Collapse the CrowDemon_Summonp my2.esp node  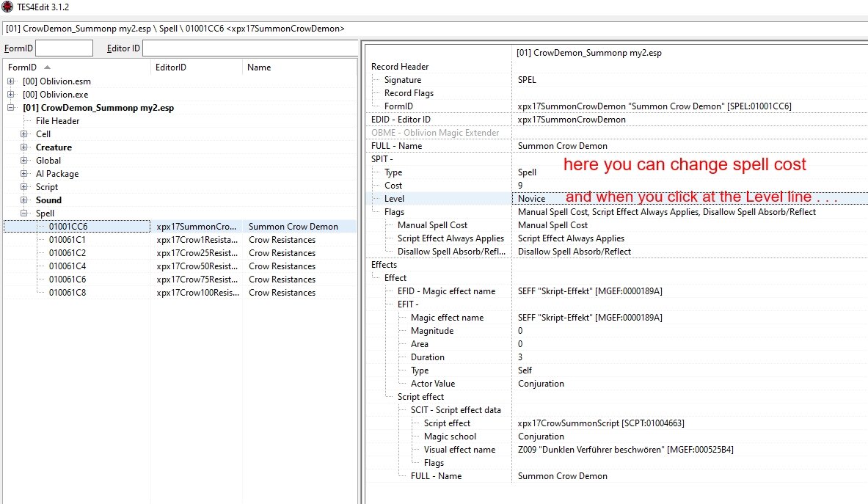click(10, 107)
